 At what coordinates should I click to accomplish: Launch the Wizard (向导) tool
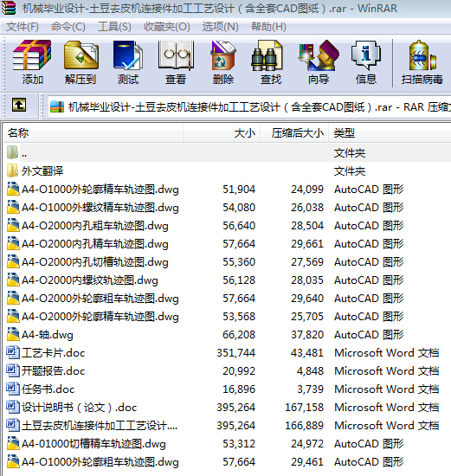coord(319,62)
